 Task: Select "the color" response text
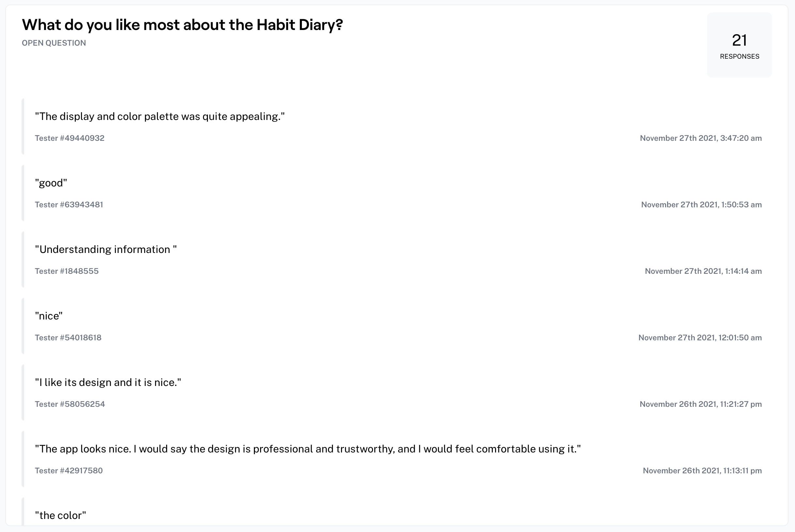pos(60,515)
